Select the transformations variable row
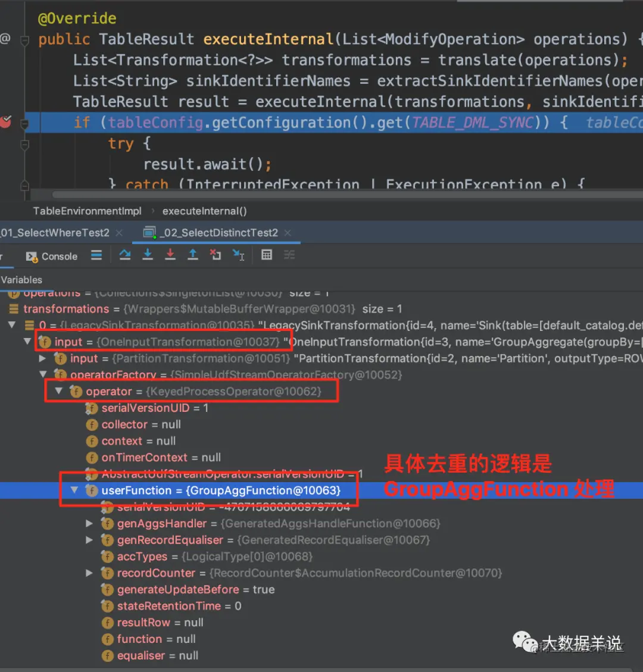The image size is (643, 672). pos(321,308)
